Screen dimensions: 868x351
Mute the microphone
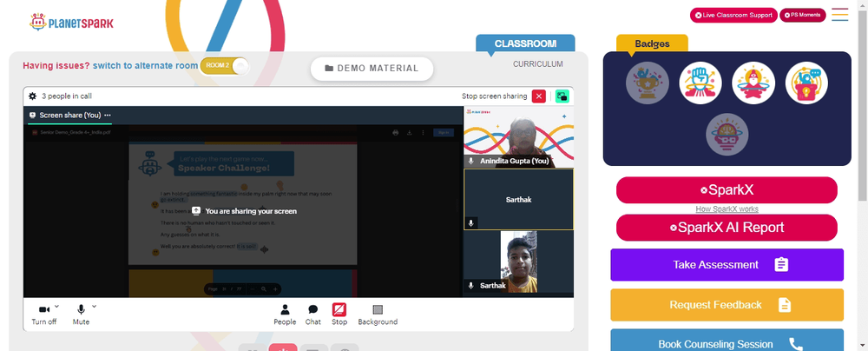(81, 315)
